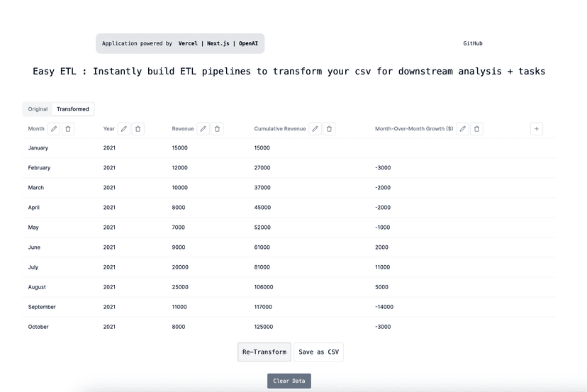Click the Easy ETL page heading
Viewport: 587px width, 392px height.
289,71
